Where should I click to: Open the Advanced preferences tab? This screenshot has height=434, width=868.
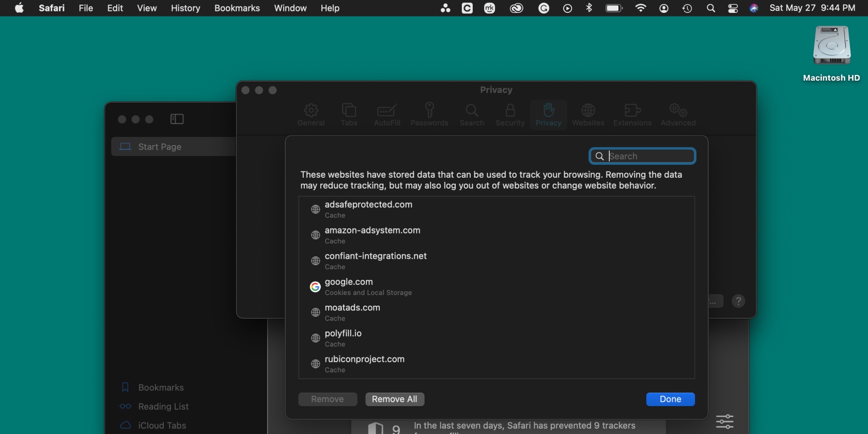[678, 115]
